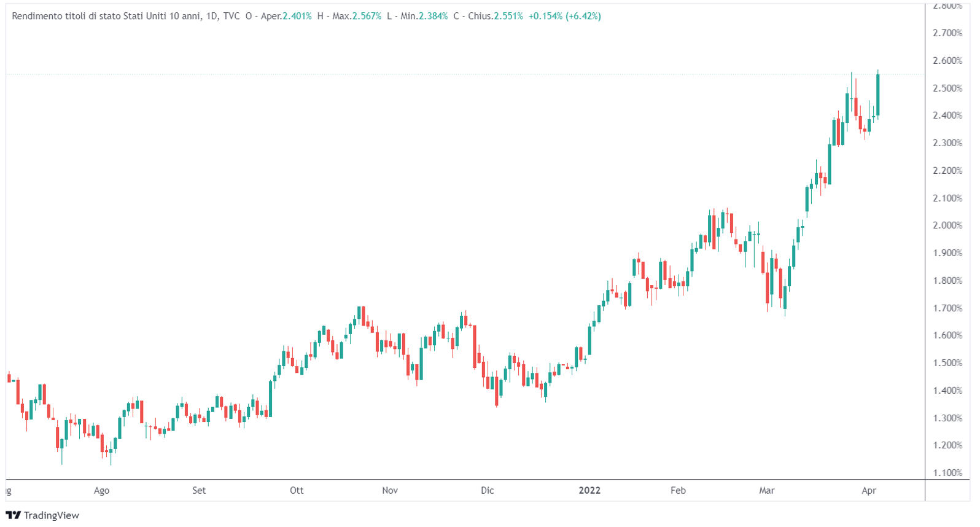
Task: Select the 1D interval label
Action: pyautogui.click(x=212, y=16)
